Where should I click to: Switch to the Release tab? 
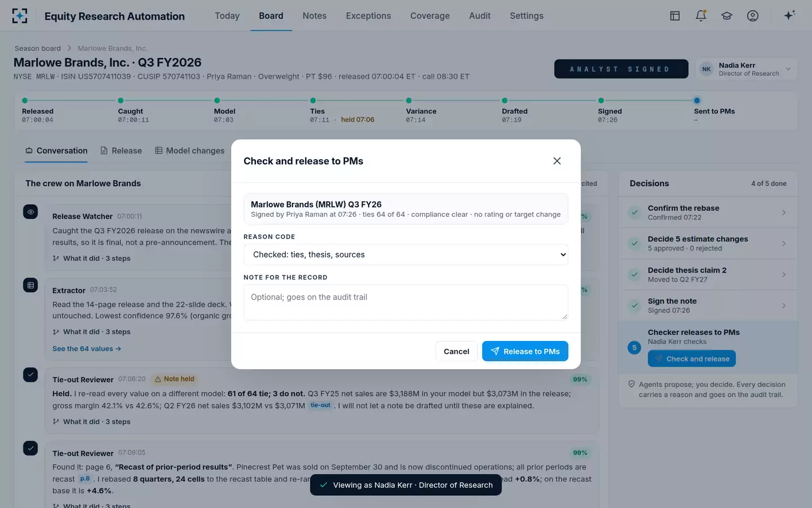click(121, 151)
